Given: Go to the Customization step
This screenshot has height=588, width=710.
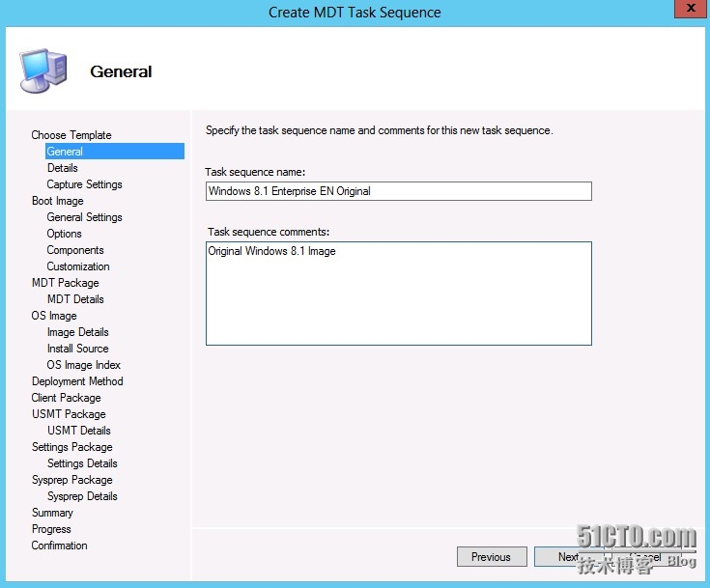Looking at the screenshot, I should tap(78, 266).
